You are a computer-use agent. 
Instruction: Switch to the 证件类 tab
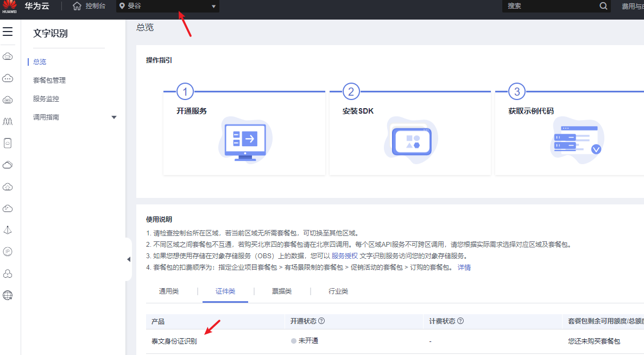pyautogui.click(x=225, y=291)
